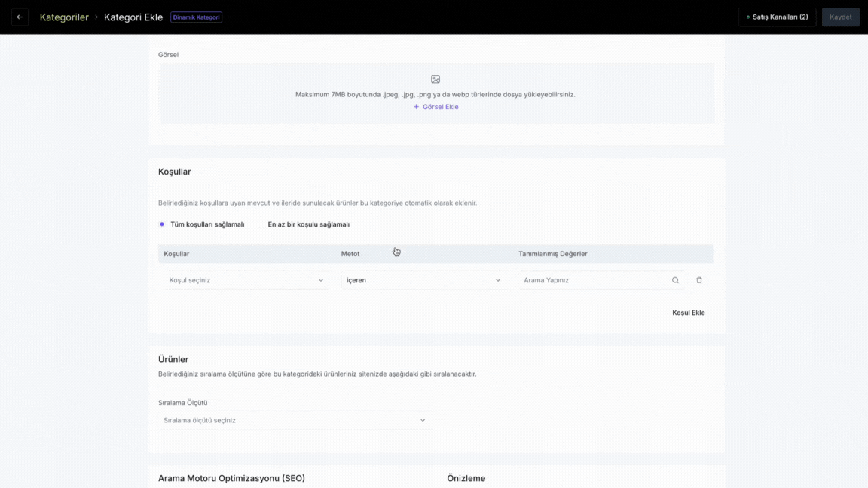868x488 pixels.
Task: Go to Kategoriler breadcrumb
Action: (64, 17)
